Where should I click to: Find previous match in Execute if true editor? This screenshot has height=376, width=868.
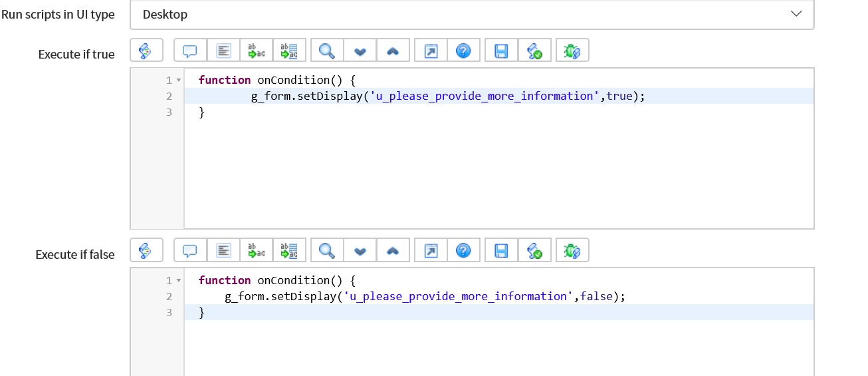pos(393,51)
